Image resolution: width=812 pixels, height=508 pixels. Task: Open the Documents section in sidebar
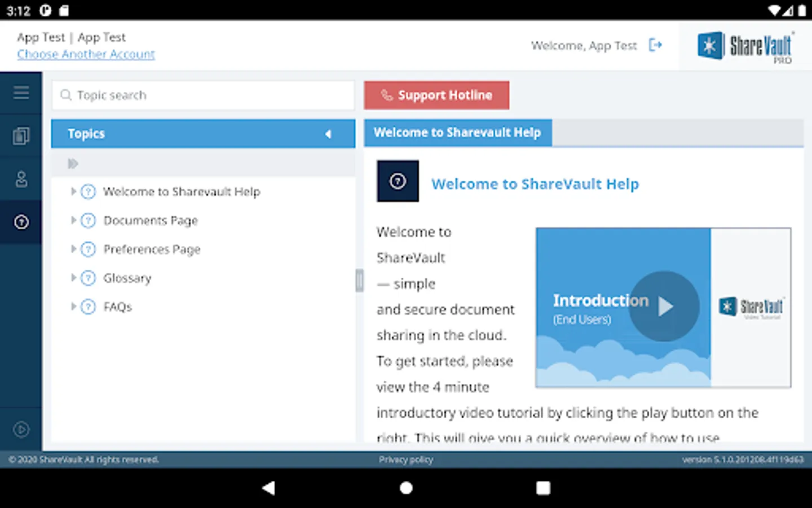click(21, 135)
